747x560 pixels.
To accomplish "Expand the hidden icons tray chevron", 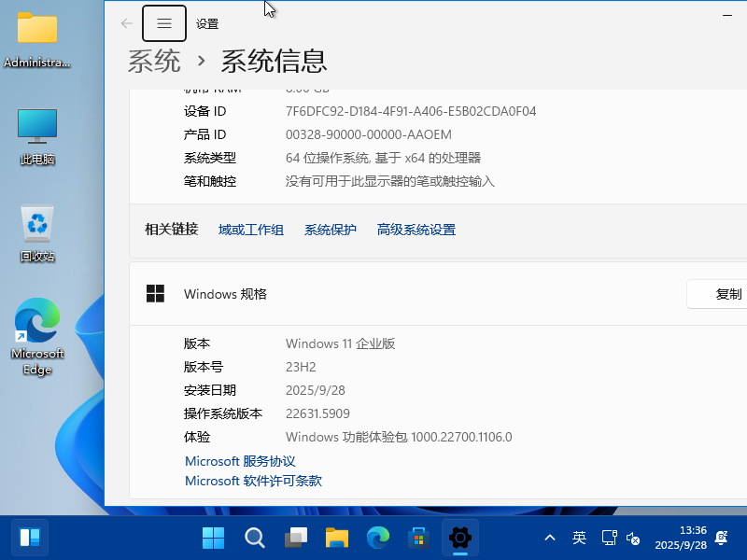I will [x=550, y=538].
